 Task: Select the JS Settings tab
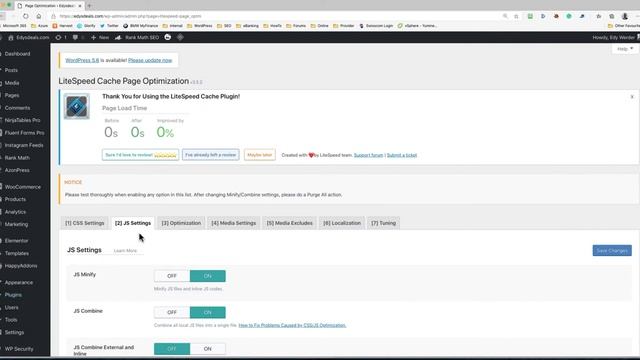[133, 223]
